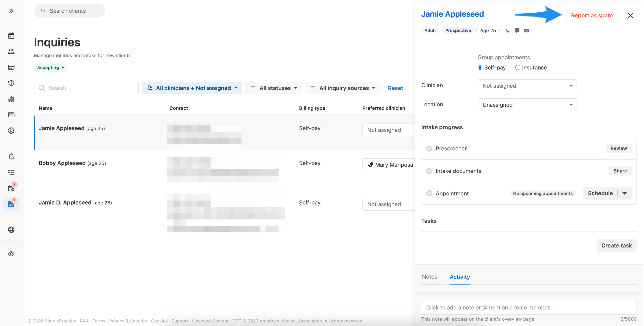Click Share button for Intake documents

pyautogui.click(x=620, y=171)
